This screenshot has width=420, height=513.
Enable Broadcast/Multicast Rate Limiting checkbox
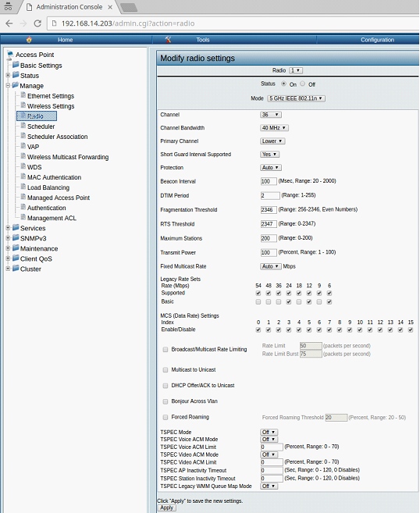coord(166,349)
